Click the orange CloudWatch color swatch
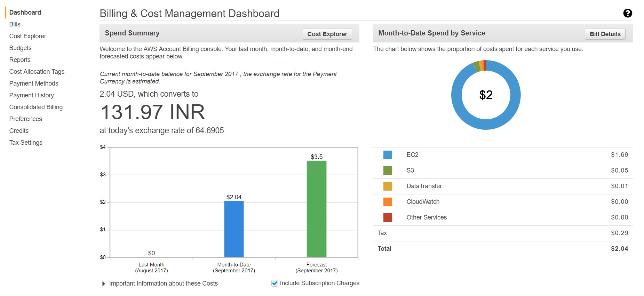Screen dimensions: 644x296 click(388, 202)
